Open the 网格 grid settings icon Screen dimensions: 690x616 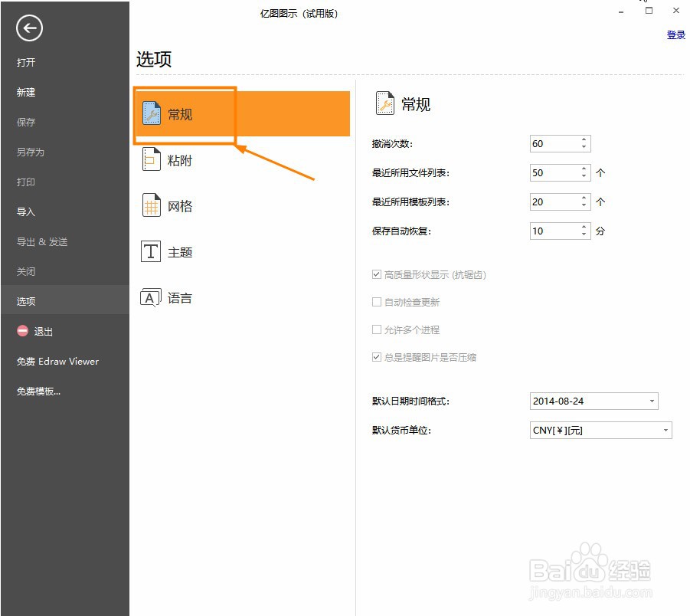(151, 205)
